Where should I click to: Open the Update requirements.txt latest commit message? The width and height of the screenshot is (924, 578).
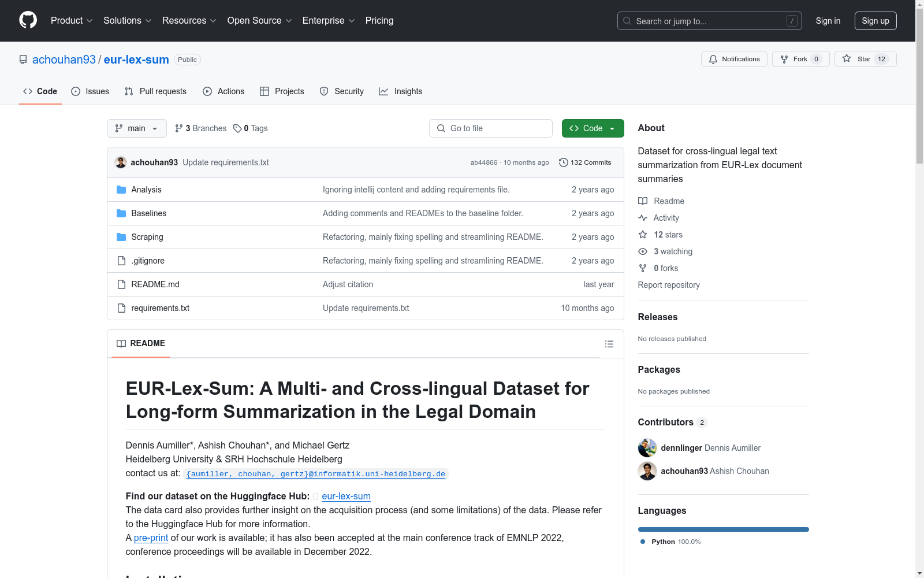pyautogui.click(x=226, y=162)
